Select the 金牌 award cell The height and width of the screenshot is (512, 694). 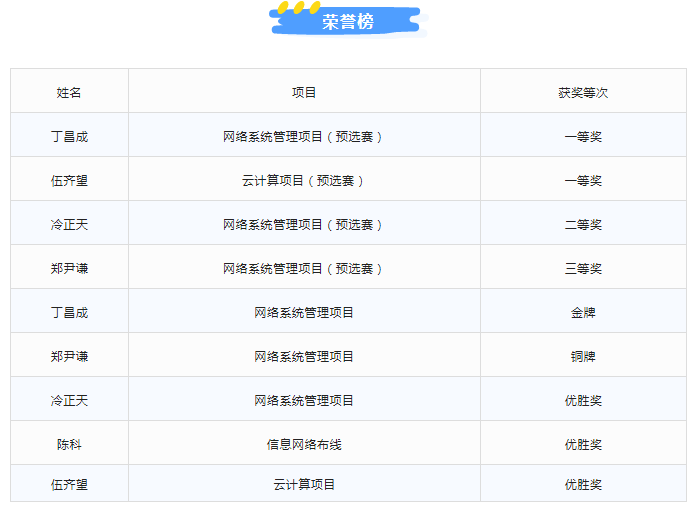[x=583, y=312]
